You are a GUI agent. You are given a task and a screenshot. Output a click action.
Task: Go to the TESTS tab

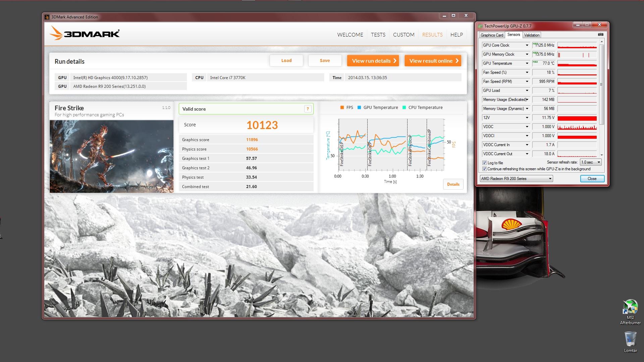pos(378,35)
